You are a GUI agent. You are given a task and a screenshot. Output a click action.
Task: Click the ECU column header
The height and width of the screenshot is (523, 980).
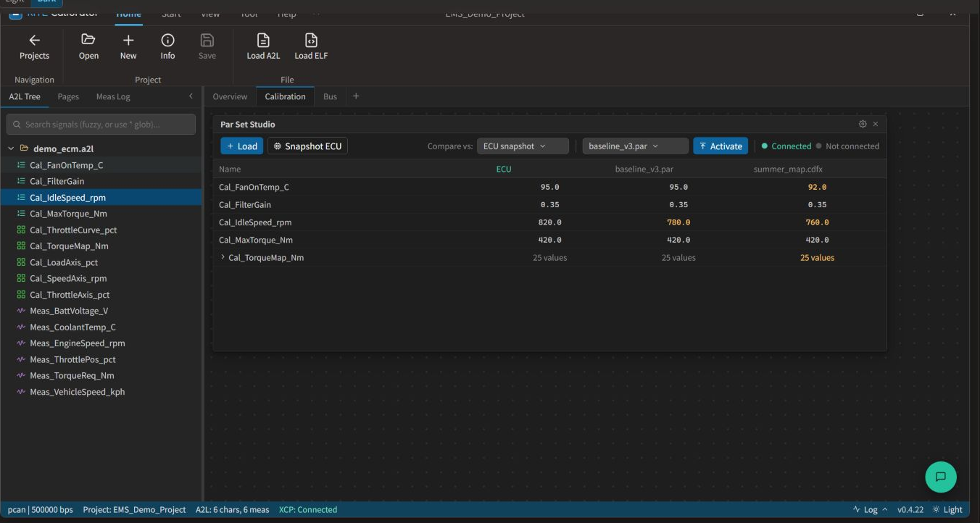(504, 170)
